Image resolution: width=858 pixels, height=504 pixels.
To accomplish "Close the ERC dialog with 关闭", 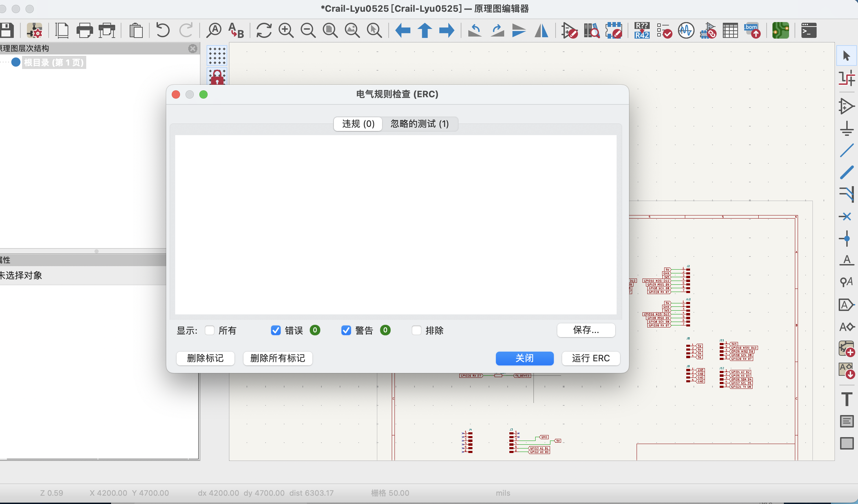I will click(x=525, y=358).
